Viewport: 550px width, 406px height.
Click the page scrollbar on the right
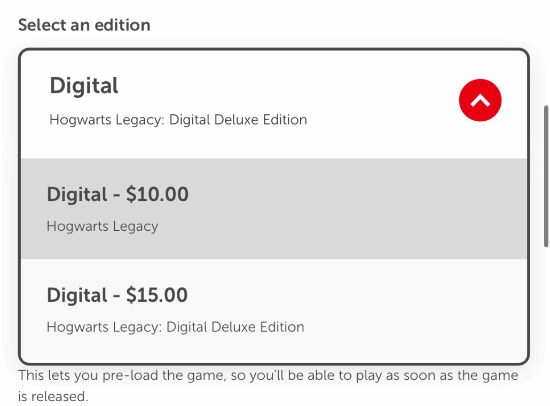coord(546,176)
